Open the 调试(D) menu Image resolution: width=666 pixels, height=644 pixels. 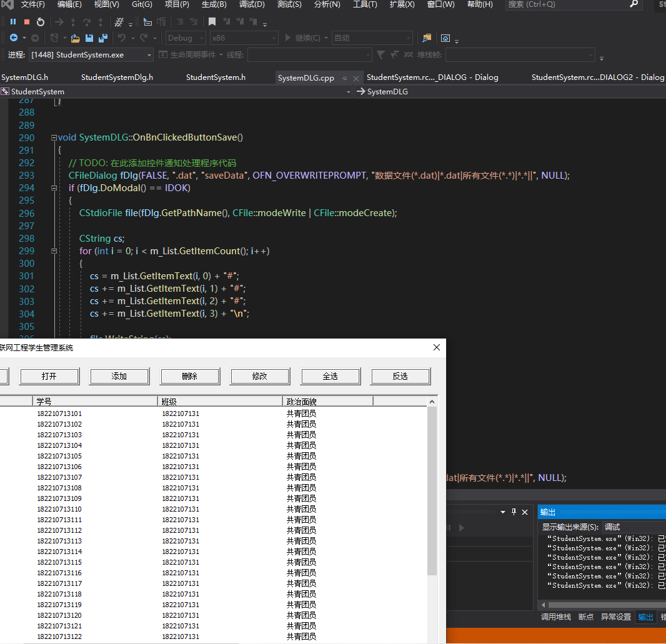click(x=252, y=4)
